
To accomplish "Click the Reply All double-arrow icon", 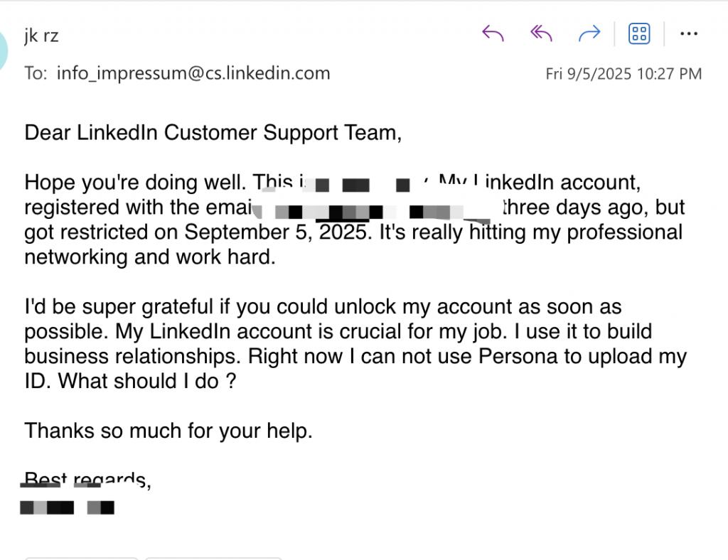I will (541, 33).
